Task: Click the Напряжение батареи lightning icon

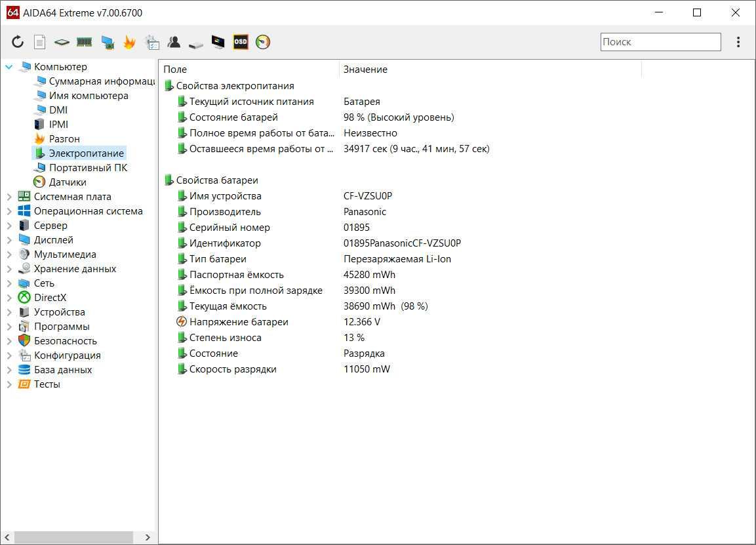Action: pos(181,322)
